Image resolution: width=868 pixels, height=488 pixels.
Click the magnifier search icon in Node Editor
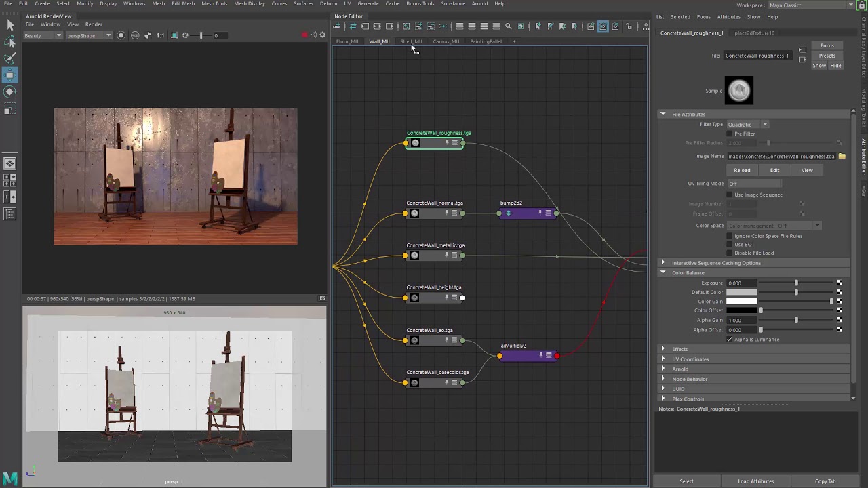tap(508, 26)
